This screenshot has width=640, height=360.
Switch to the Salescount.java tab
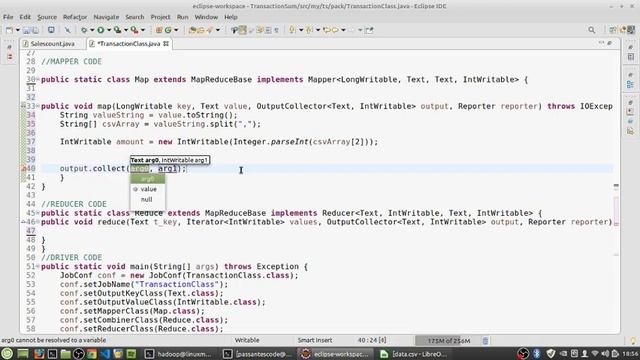[x=53, y=44]
